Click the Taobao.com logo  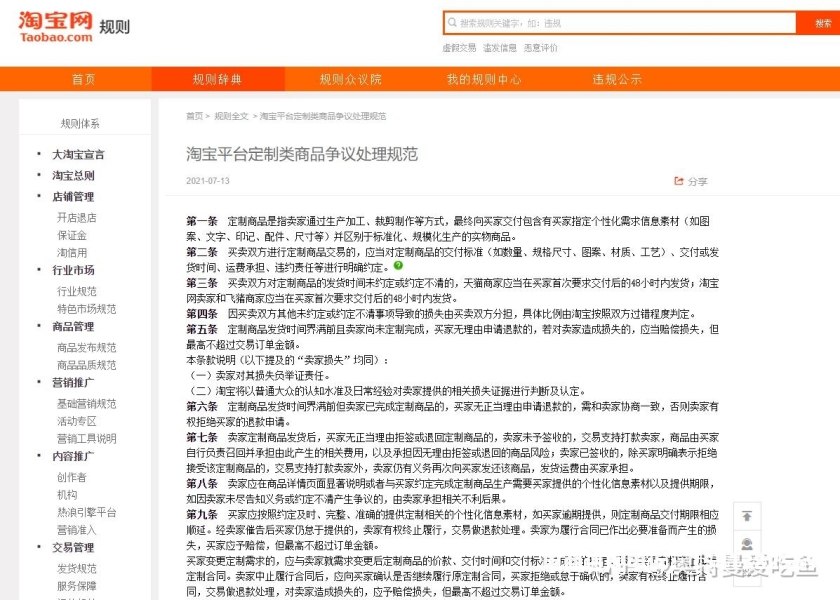point(56,24)
